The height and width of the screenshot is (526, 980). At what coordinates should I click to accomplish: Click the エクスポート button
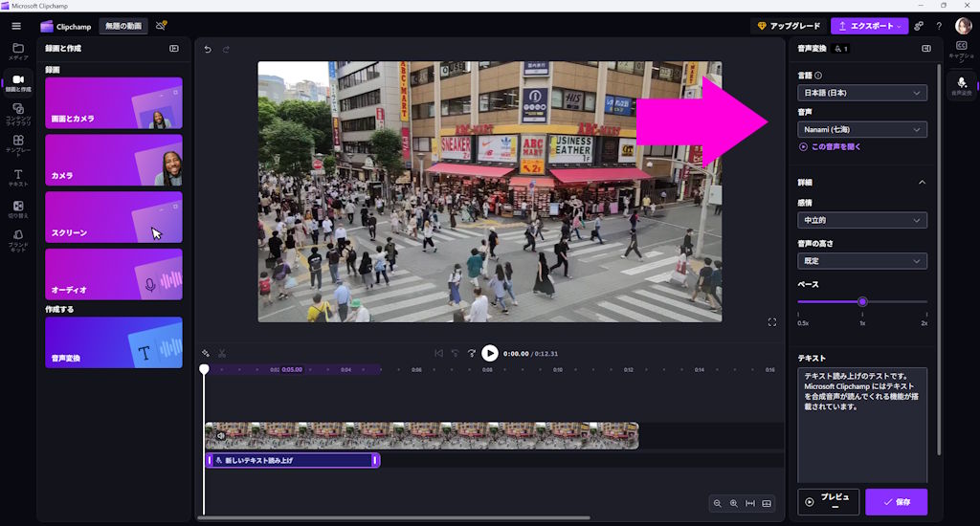869,26
